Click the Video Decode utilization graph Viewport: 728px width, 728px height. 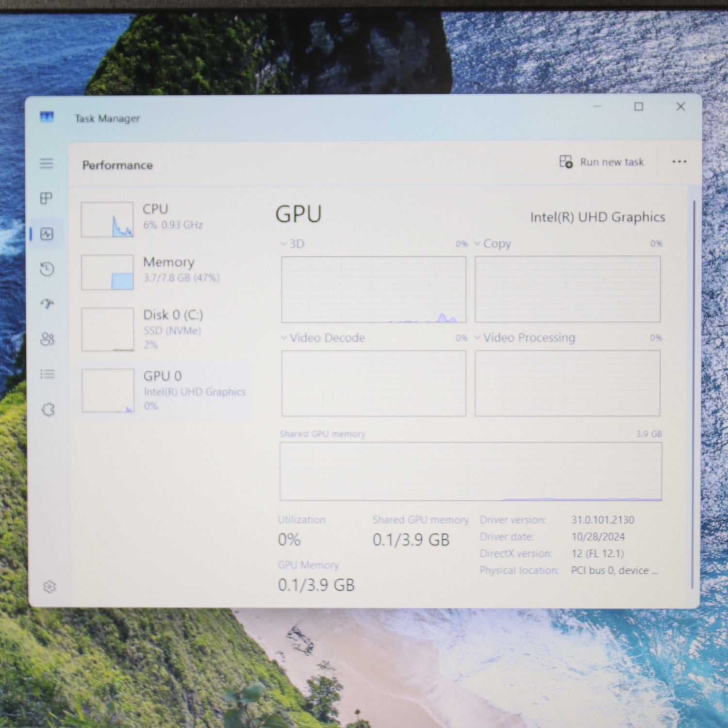374,383
